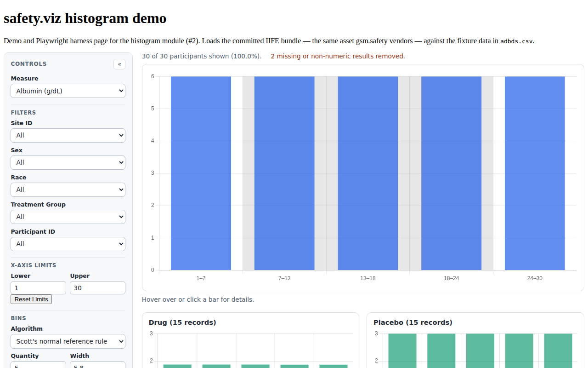This screenshot has width=588, height=368.
Task: Focus the Lower x-axis limit field
Action: [39, 288]
